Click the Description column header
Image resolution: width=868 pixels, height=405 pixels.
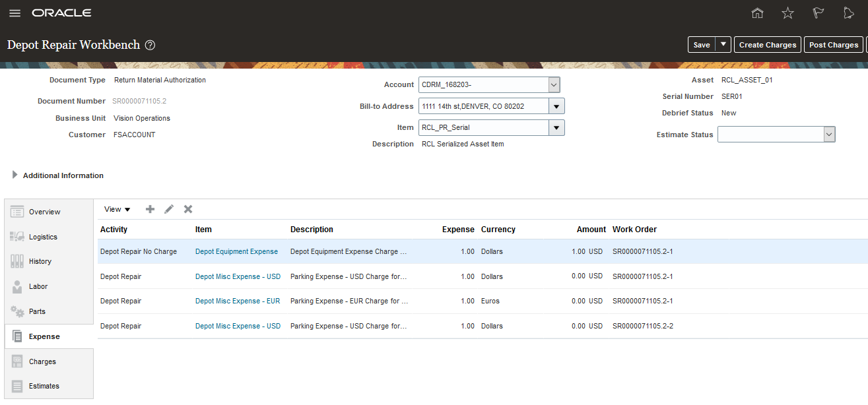312,230
